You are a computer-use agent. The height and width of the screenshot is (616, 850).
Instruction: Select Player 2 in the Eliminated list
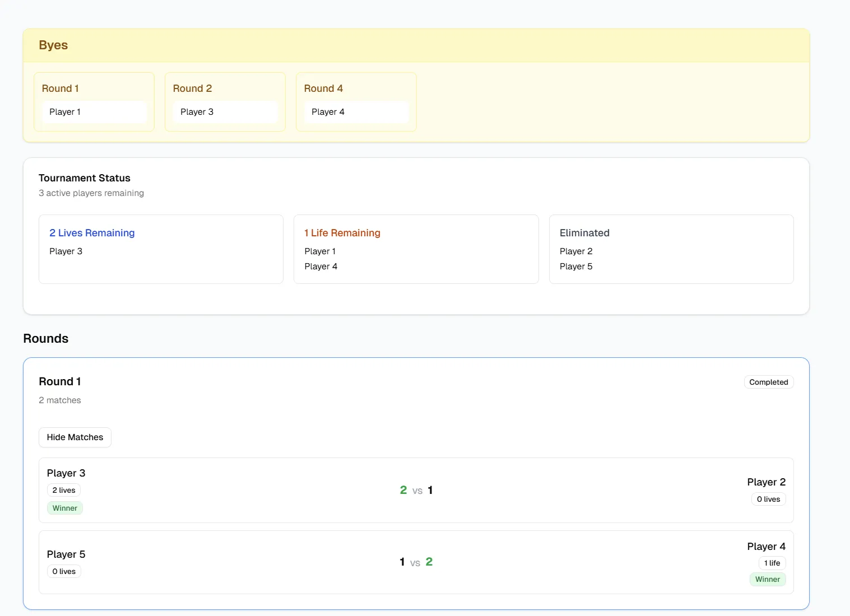pos(576,251)
